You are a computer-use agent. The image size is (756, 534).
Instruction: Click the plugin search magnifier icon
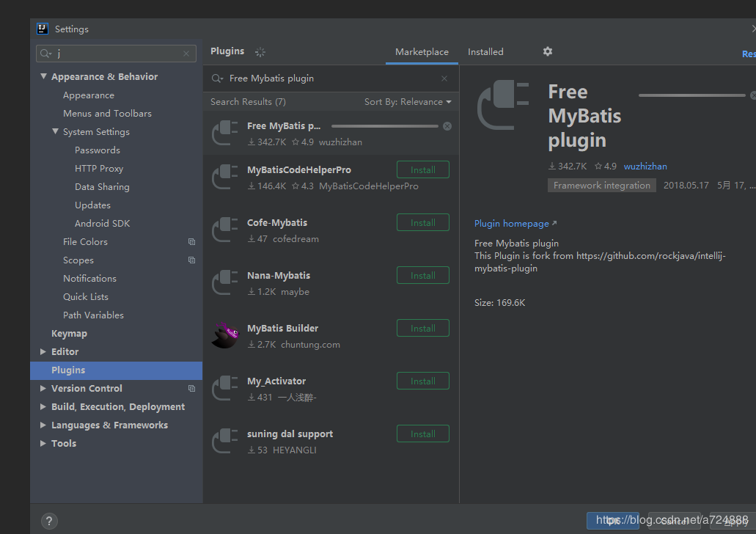tap(218, 78)
